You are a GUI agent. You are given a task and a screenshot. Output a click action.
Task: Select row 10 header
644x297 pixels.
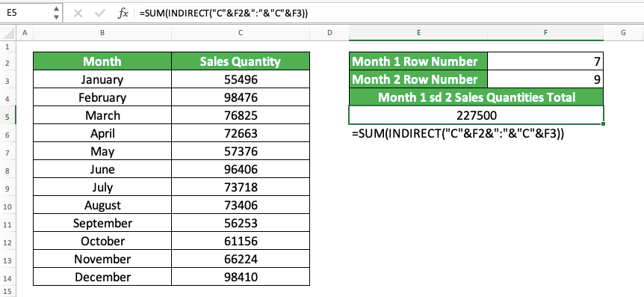7,205
